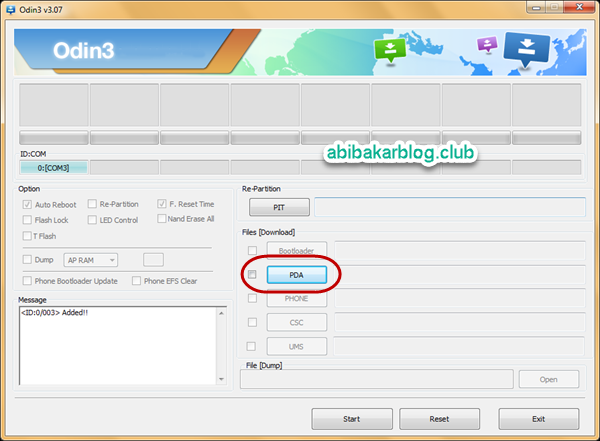Screen dimensions: 600x441
Task: Click the Exit button
Action: [539, 419]
